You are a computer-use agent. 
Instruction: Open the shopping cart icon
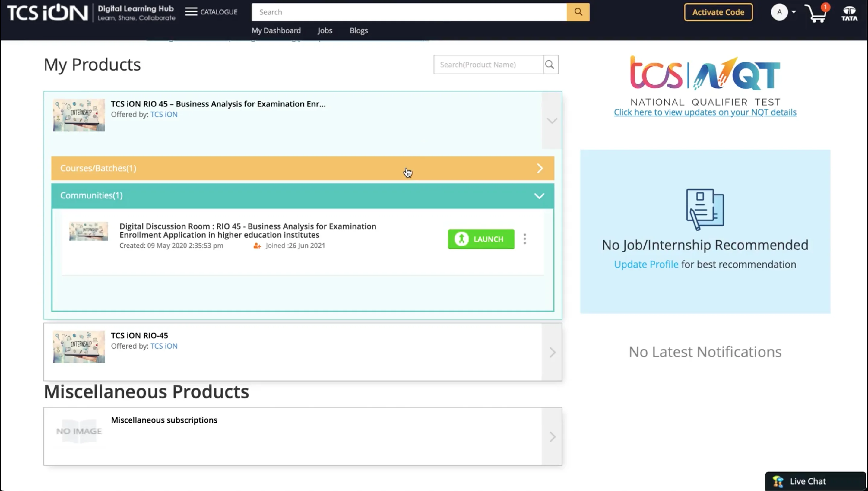[816, 14]
